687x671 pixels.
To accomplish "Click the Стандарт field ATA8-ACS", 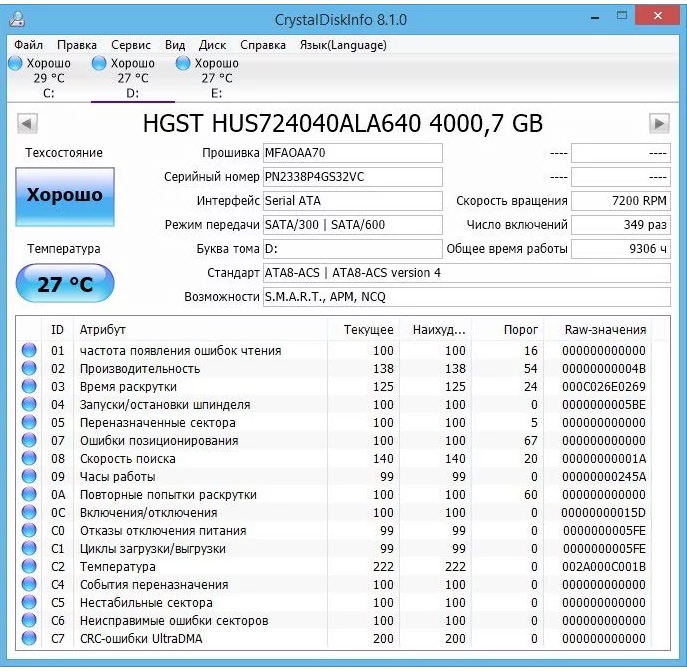I will coord(467,273).
